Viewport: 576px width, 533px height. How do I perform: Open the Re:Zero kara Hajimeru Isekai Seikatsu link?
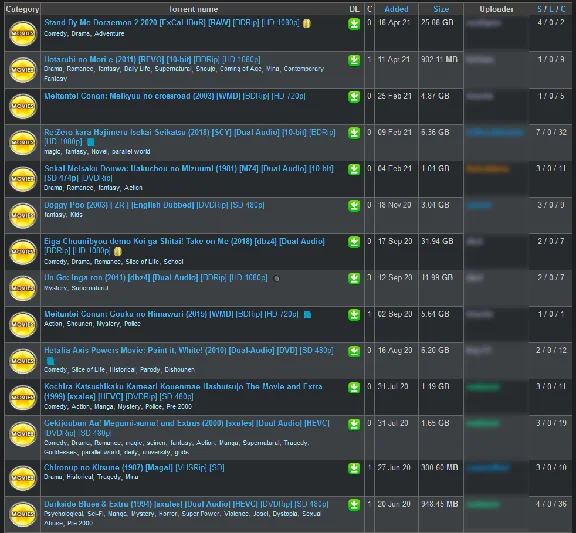pos(190,137)
